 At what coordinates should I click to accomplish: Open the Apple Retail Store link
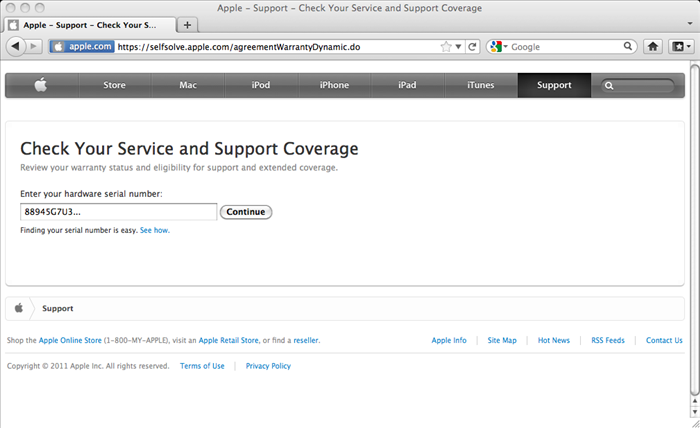(x=229, y=340)
